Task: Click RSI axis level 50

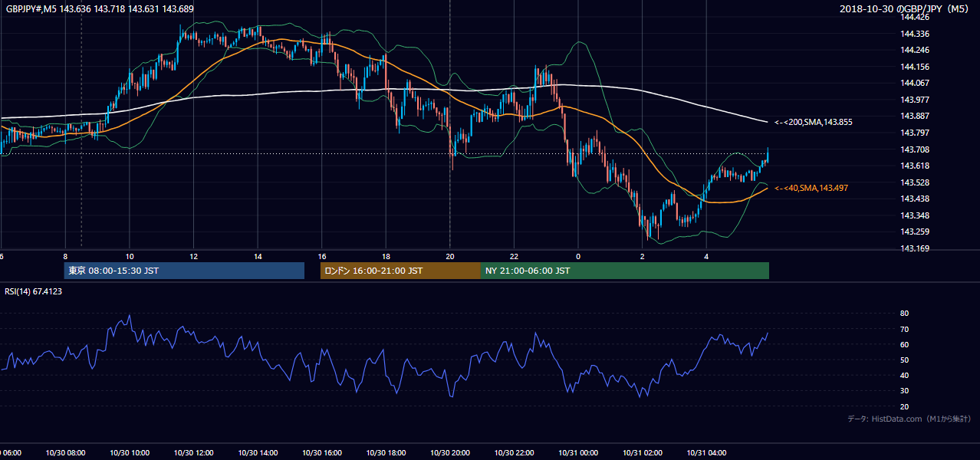Action: click(904, 360)
